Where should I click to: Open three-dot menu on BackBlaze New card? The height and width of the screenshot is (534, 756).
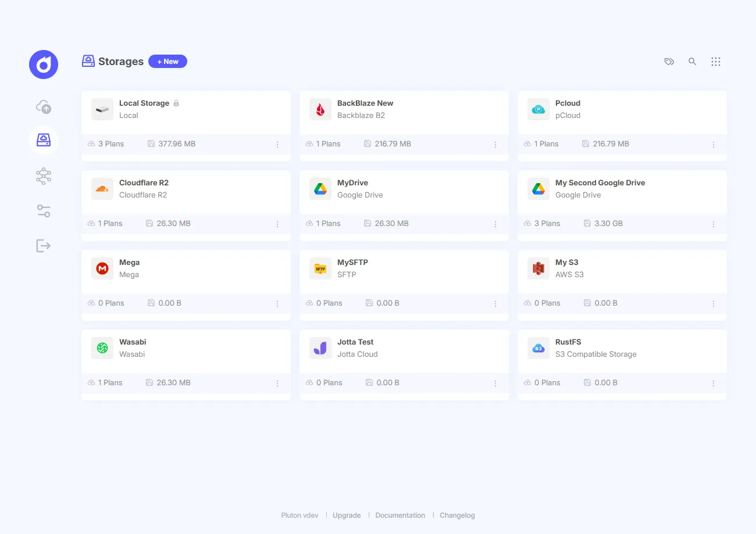(x=495, y=144)
